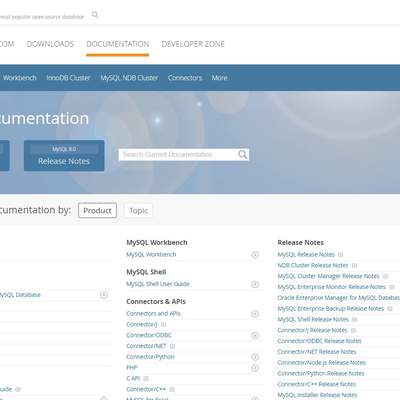
Task: Browse documentation by Product
Action: pyautogui.click(x=97, y=210)
